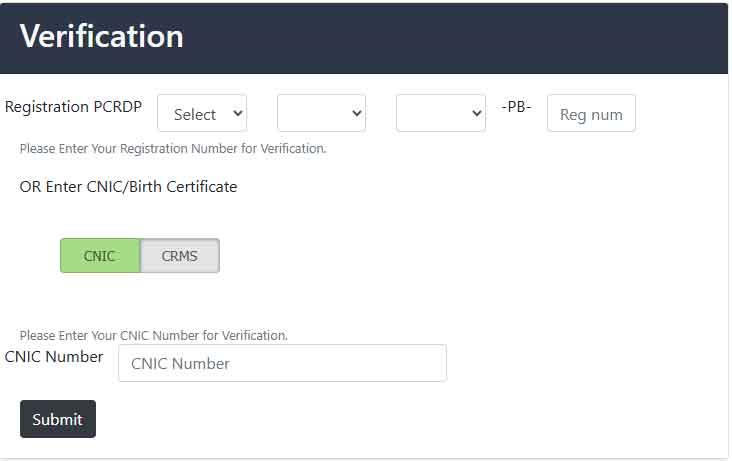Select the green CNIC toggle option
Image resolution: width=732 pixels, height=461 pixels.
coord(99,256)
